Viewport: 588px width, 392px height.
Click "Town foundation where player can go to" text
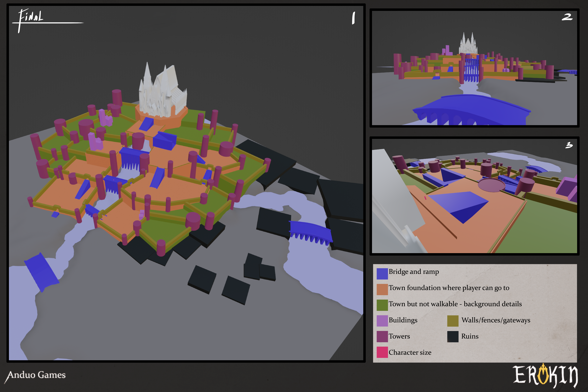point(449,288)
